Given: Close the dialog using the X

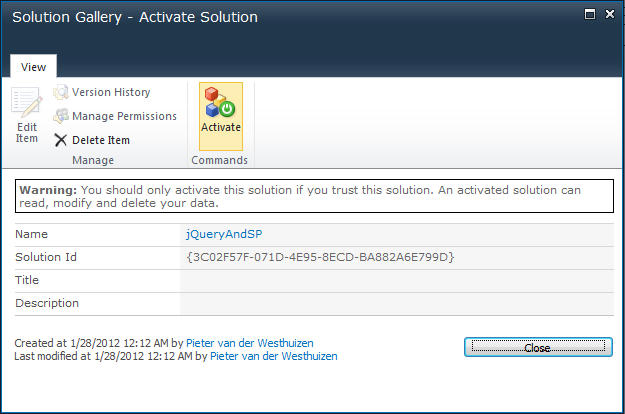Looking at the screenshot, I should (610, 14).
